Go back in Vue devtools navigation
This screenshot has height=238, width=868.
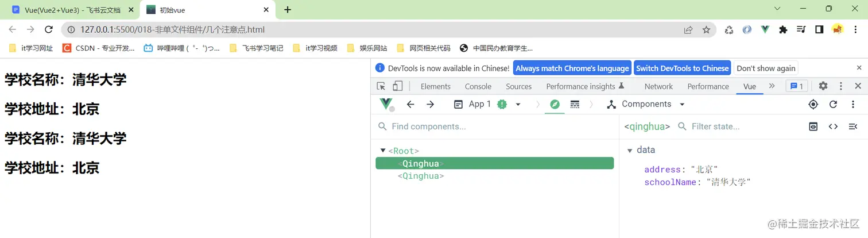coord(410,104)
